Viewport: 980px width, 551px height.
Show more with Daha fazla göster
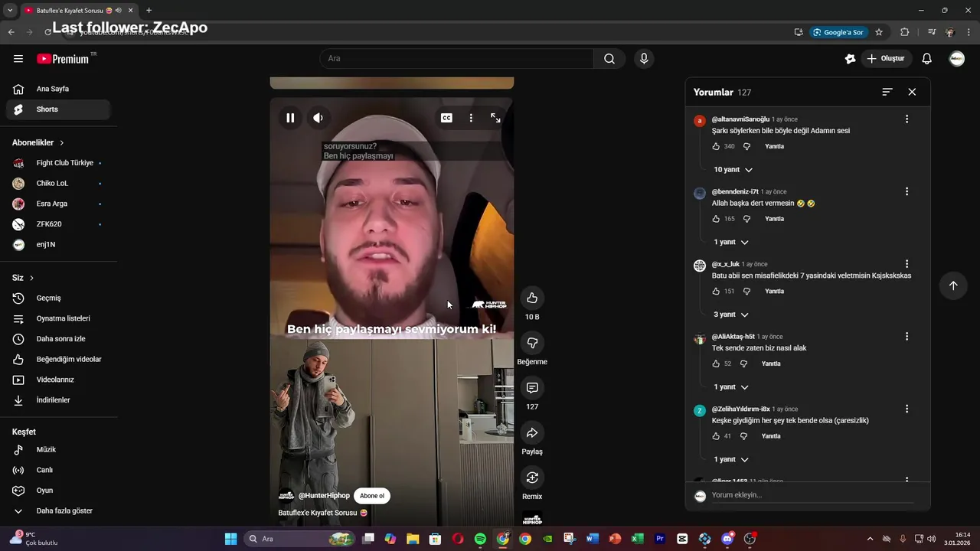(58, 510)
